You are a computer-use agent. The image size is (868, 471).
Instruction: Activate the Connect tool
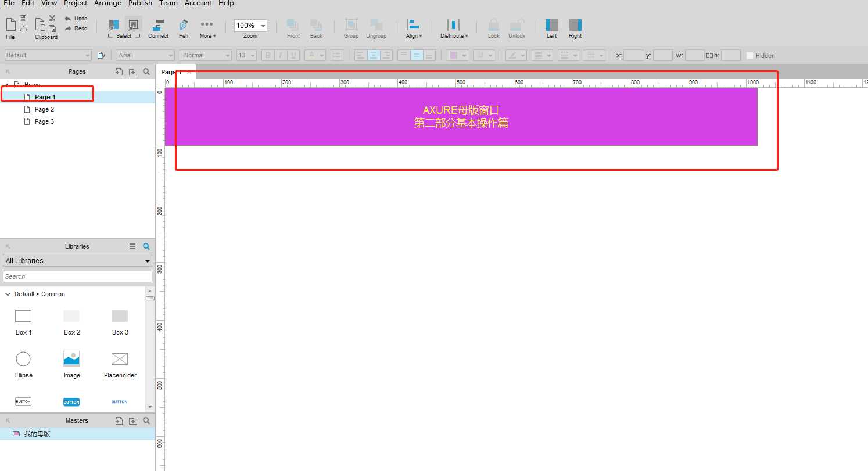[x=158, y=25]
